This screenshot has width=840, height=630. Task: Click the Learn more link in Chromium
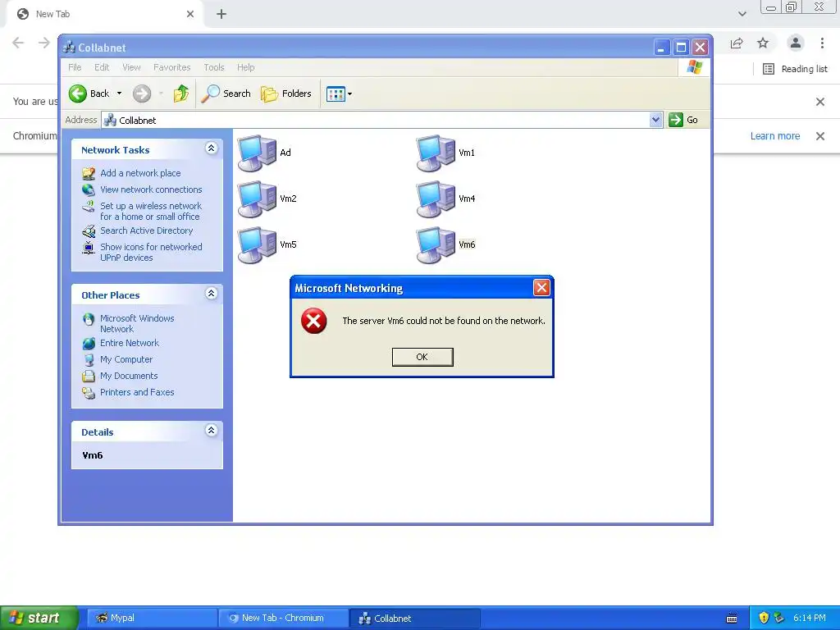775,136
